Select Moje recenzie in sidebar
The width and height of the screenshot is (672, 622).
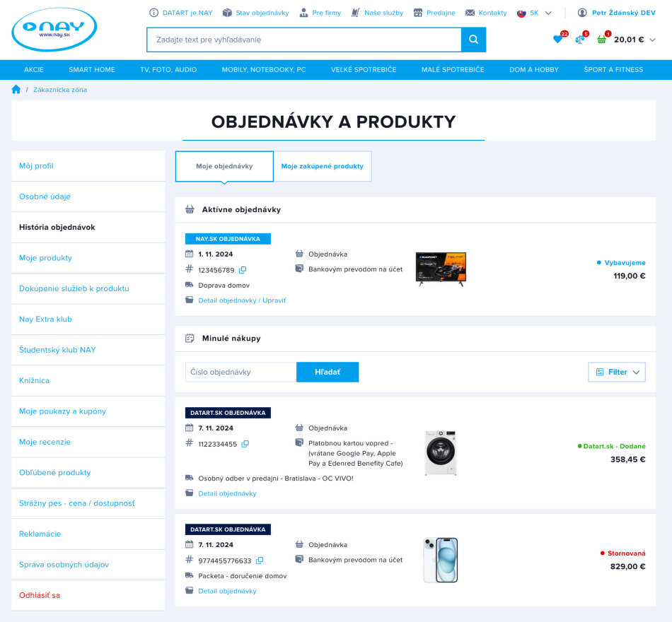(x=45, y=442)
